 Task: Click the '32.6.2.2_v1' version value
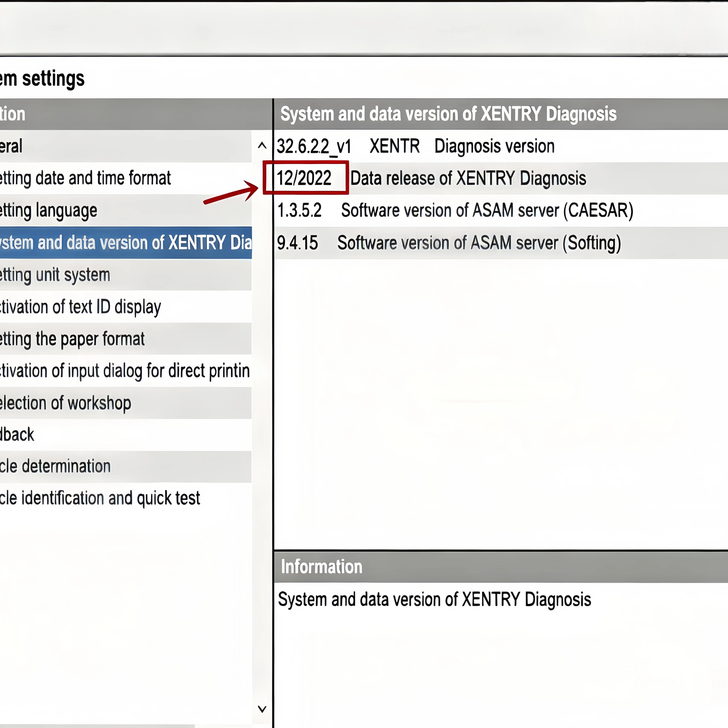(x=314, y=147)
